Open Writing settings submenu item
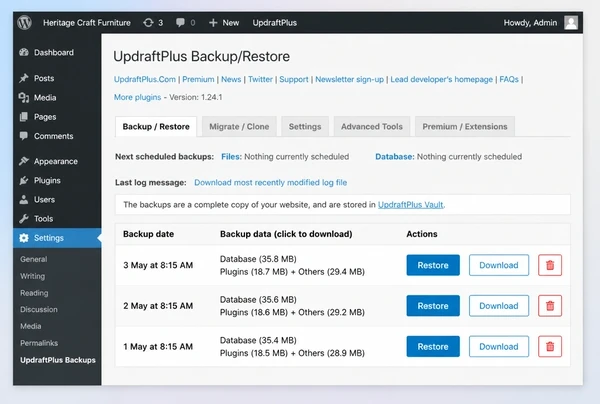 click(33, 276)
